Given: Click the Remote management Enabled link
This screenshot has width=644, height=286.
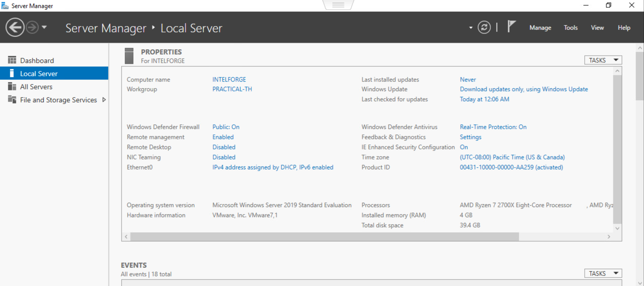Looking at the screenshot, I should [x=223, y=137].
